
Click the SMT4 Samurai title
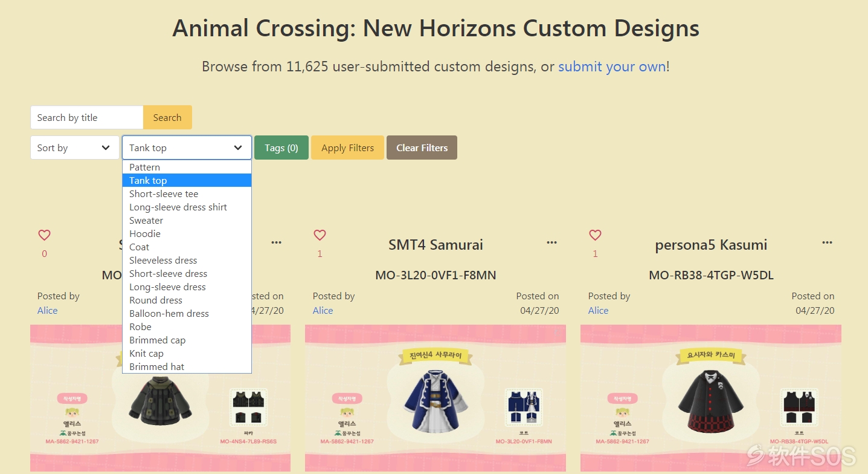pos(436,245)
